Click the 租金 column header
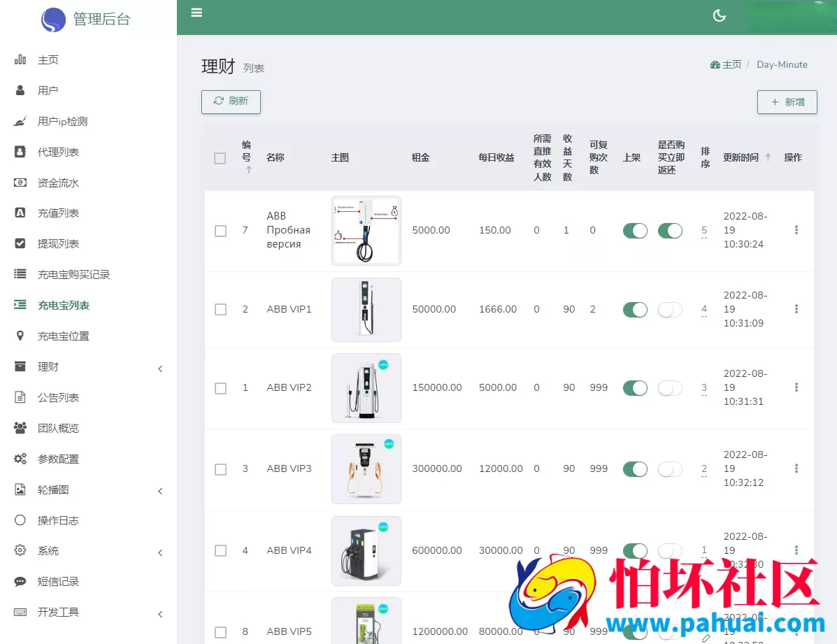The height and width of the screenshot is (644, 837). click(x=421, y=157)
